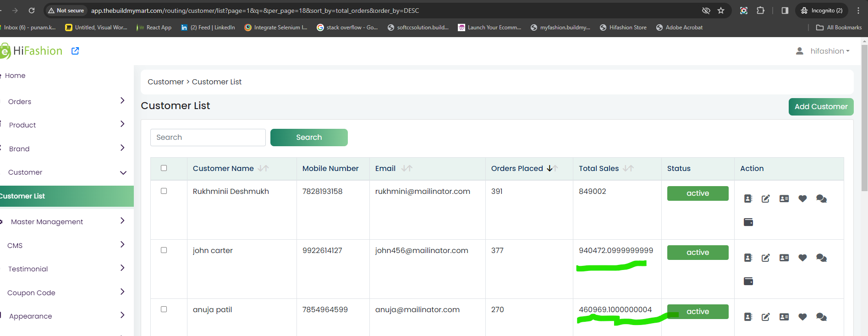Open chat bubbles icon for Rukhminii Deshmukh
This screenshot has width=868, height=336.
[821, 198]
